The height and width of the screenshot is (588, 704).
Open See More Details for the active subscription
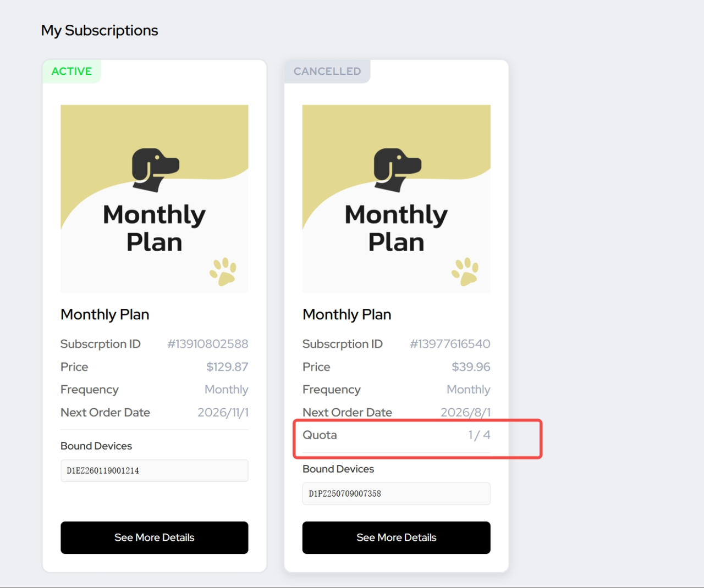pos(155,537)
